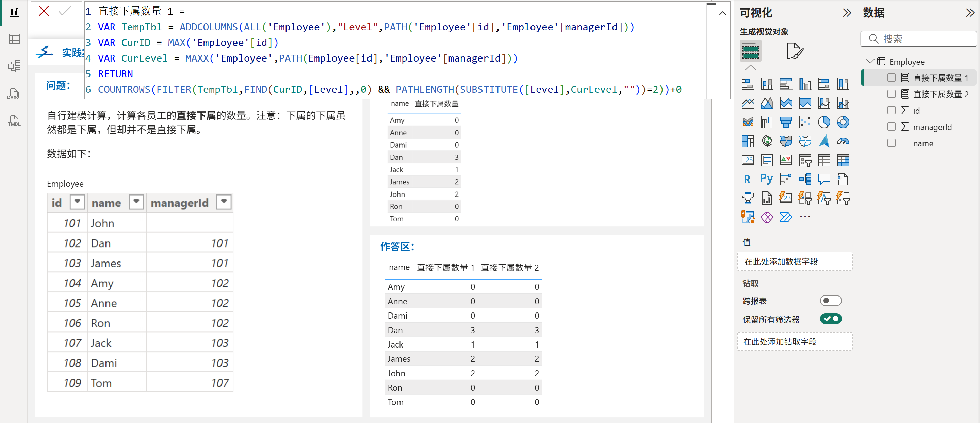Open Table view in left sidebar

coord(14,39)
